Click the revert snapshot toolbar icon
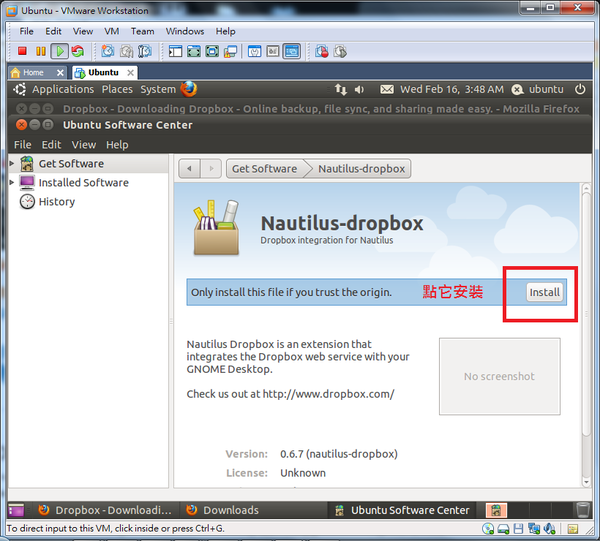 (126, 51)
